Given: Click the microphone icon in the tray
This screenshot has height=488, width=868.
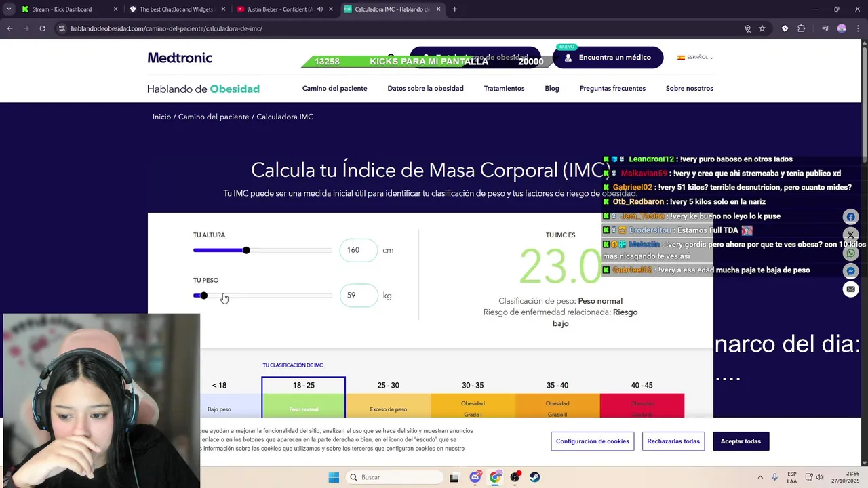Looking at the screenshot, I should [775, 477].
